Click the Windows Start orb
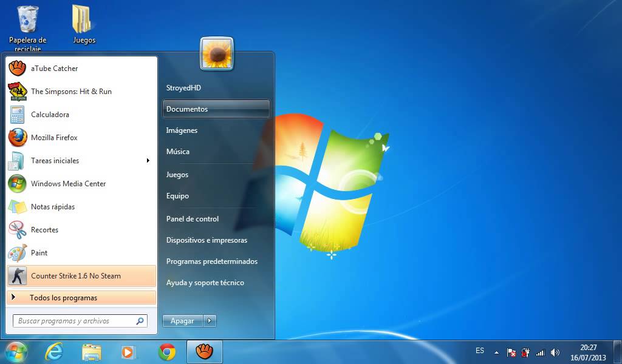Viewport: 622px width, 364px height. 16,352
